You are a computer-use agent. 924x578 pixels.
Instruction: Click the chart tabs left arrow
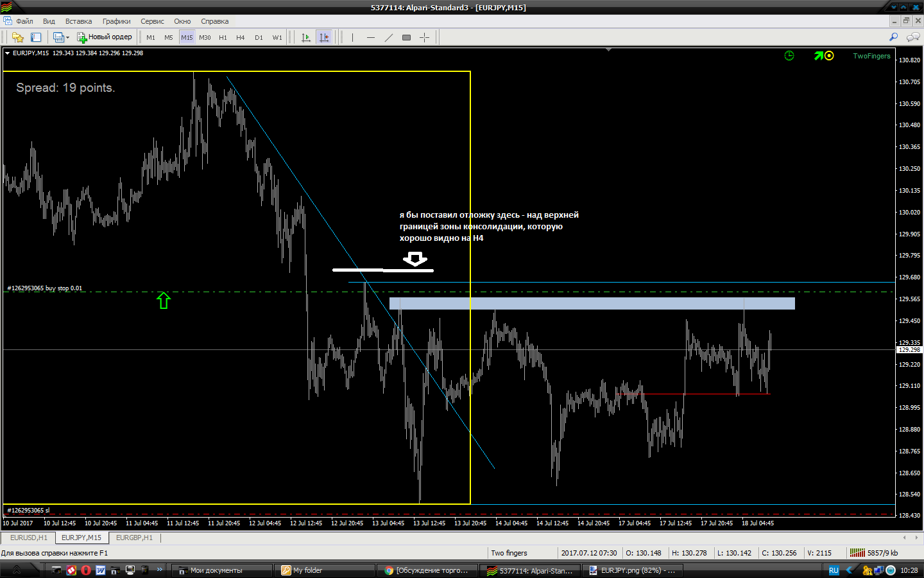coord(905,538)
